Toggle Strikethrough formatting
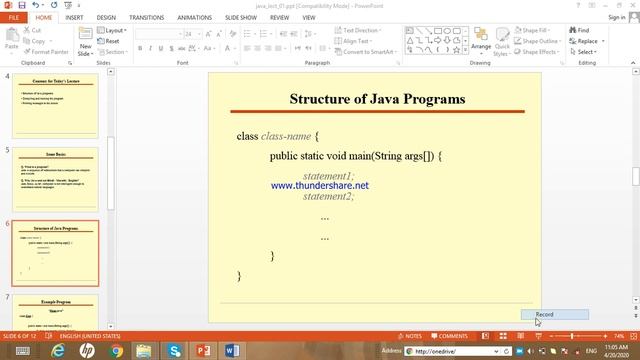This screenshot has width=640, height=360. click(x=182, y=49)
